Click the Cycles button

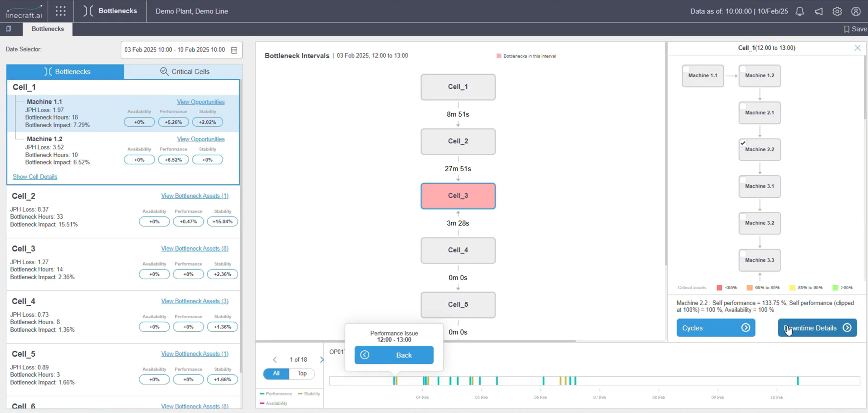pos(716,328)
